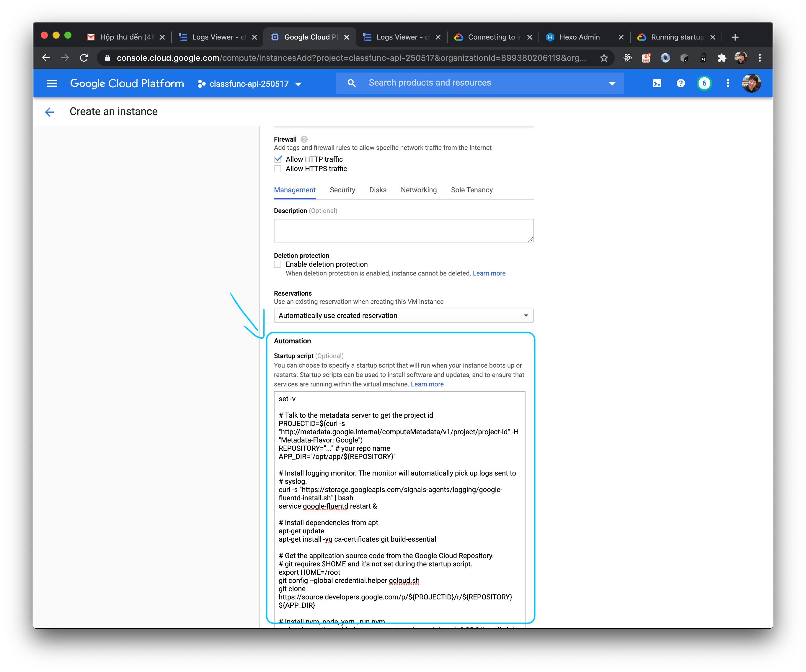Viewport: 806px width, 672px height.
Task: Reload the page with refresh icon
Action: coord(84,58)
